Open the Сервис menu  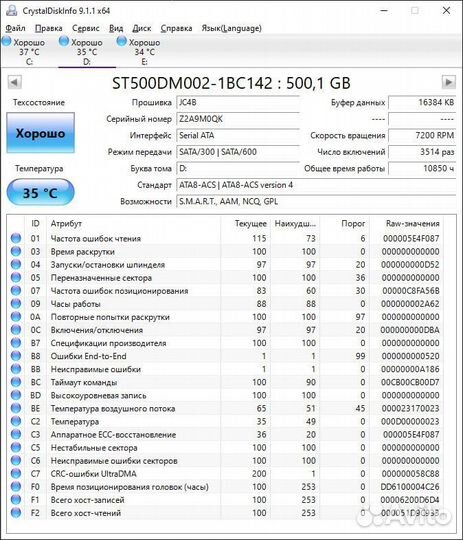pyautogui.click(x=85, y=28)
